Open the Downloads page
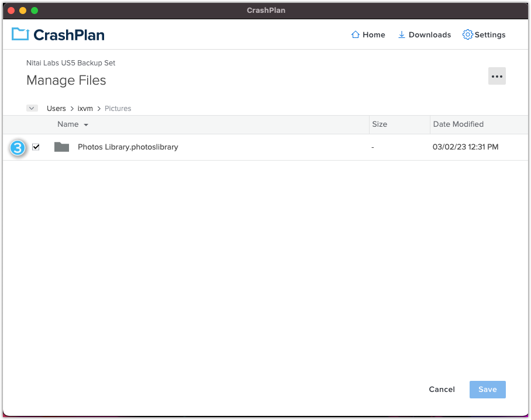The width and height of the screenshot is (531, 420). click(x=425, y=34)
